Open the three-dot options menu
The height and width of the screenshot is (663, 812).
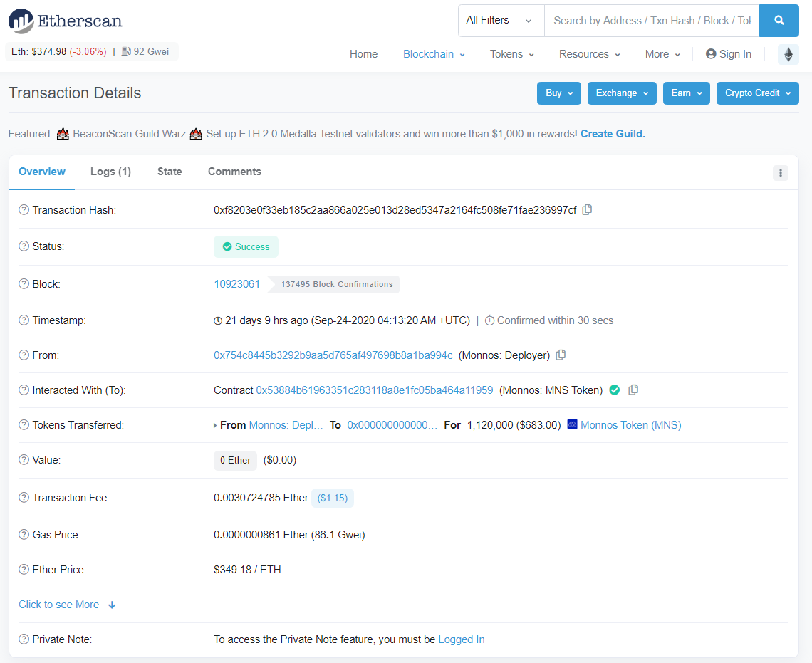pos(781,173)
